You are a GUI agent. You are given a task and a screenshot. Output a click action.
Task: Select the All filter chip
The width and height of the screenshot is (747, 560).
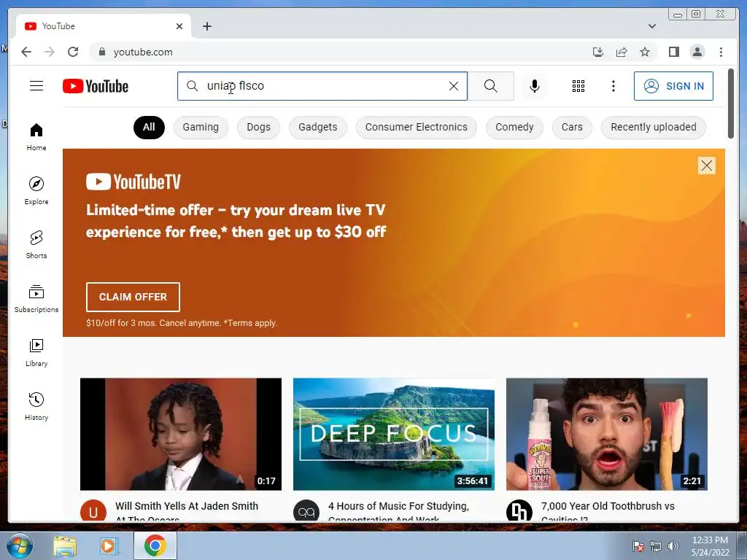[x=149, y=127]
